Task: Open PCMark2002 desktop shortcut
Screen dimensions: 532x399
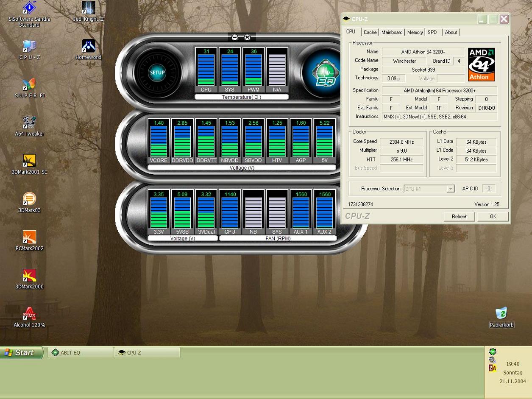Action: click(29, 237)
